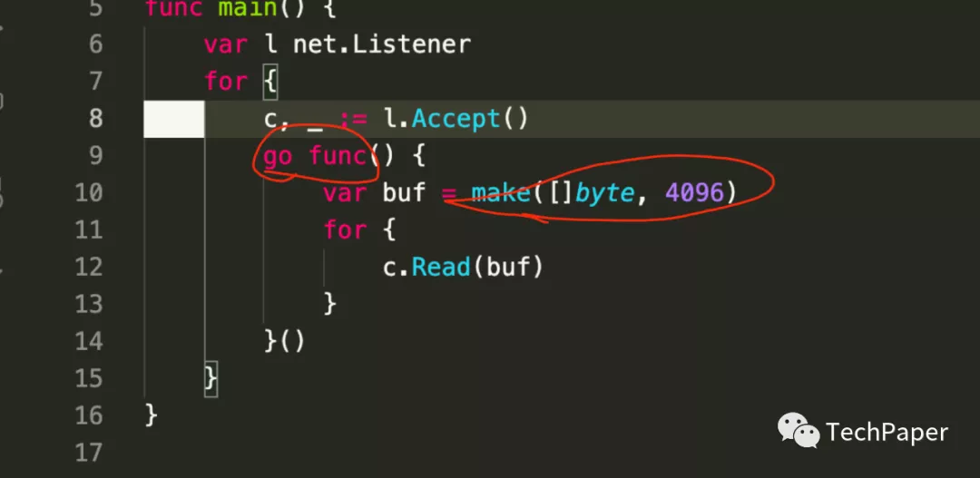Click line number 16 in the gutter
The height and width of the screenshot is (478, 980).
tap(89, 415)
